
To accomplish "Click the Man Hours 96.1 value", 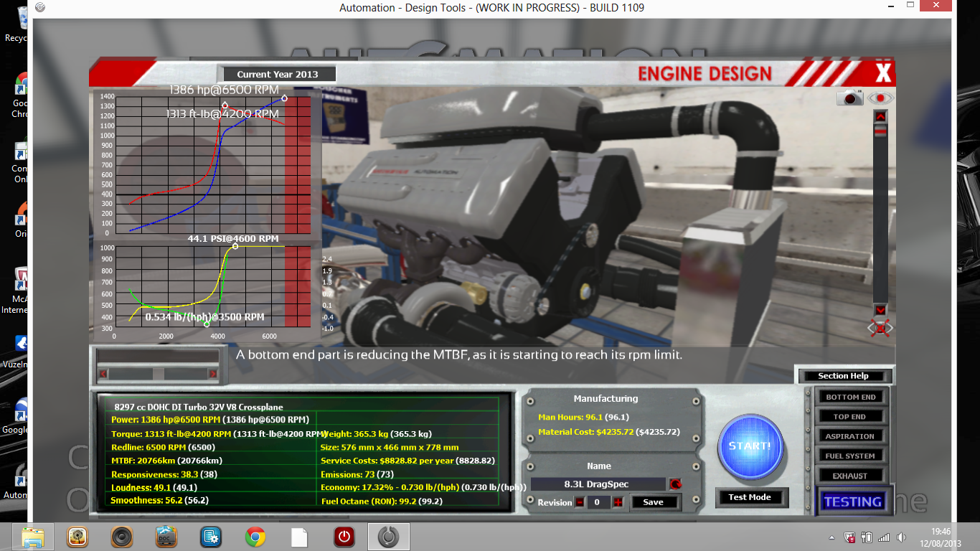I will pos(583,416).
